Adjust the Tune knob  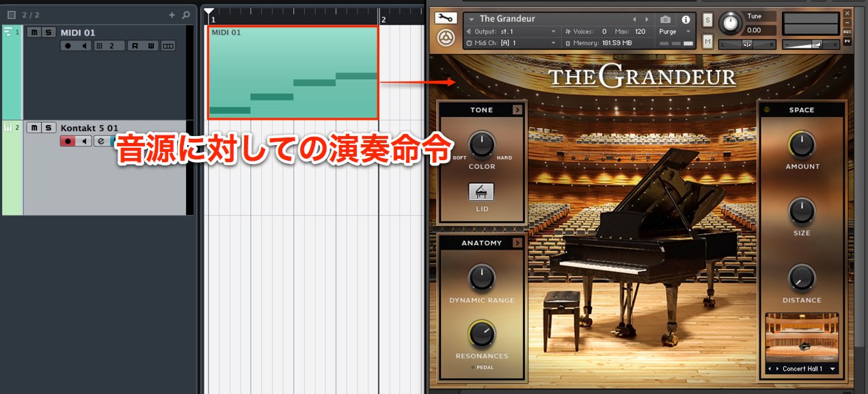point(731,24)
